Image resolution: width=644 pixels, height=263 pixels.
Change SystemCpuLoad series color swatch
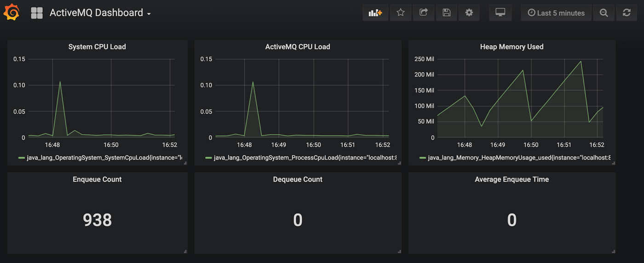click(x=21, y=158)
